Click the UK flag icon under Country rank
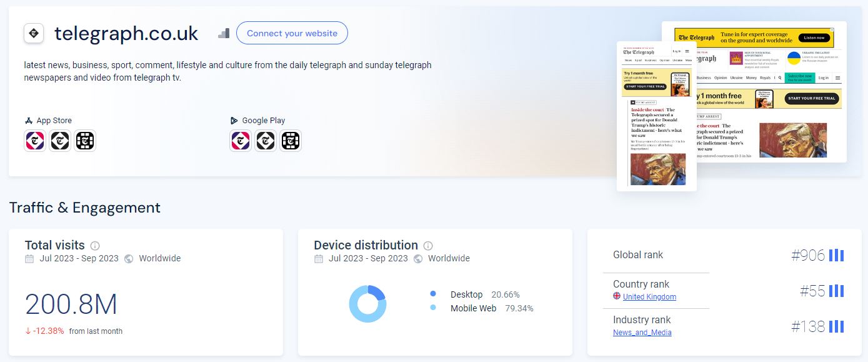 pyautogui.click(x=617, y=296)
